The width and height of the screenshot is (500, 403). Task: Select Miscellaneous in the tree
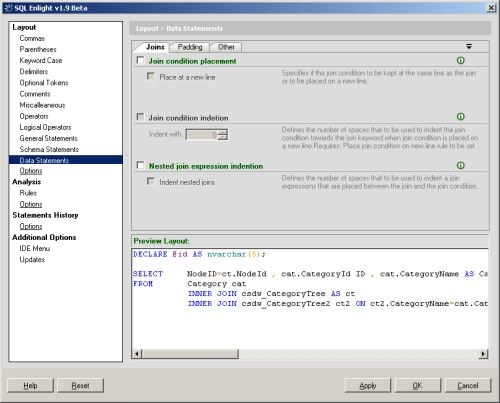pos(42,105)
